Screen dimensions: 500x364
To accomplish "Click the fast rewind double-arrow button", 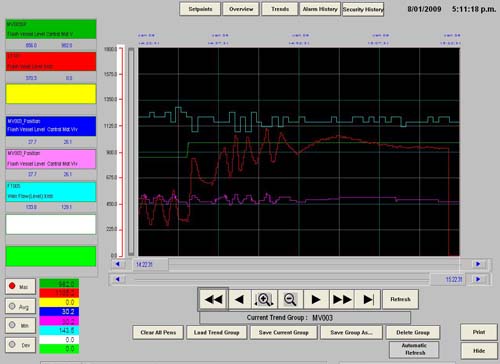I will (x=213, y=299).
